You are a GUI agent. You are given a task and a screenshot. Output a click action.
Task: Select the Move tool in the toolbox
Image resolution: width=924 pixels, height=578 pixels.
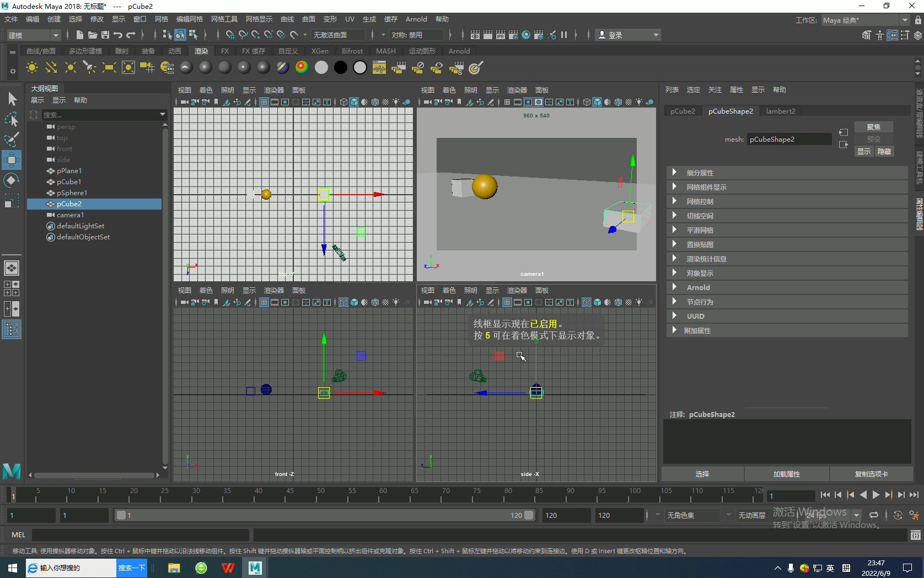(x=12, y=160)
